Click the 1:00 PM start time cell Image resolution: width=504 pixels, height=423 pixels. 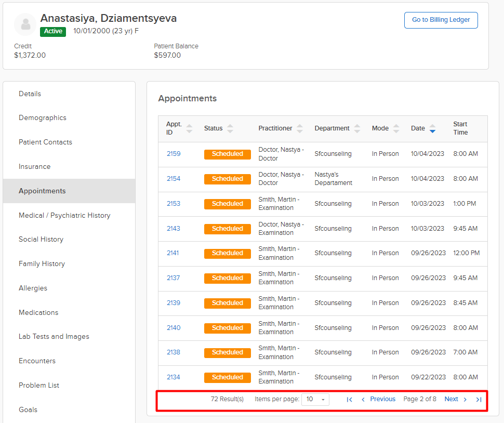coord(465,204)
